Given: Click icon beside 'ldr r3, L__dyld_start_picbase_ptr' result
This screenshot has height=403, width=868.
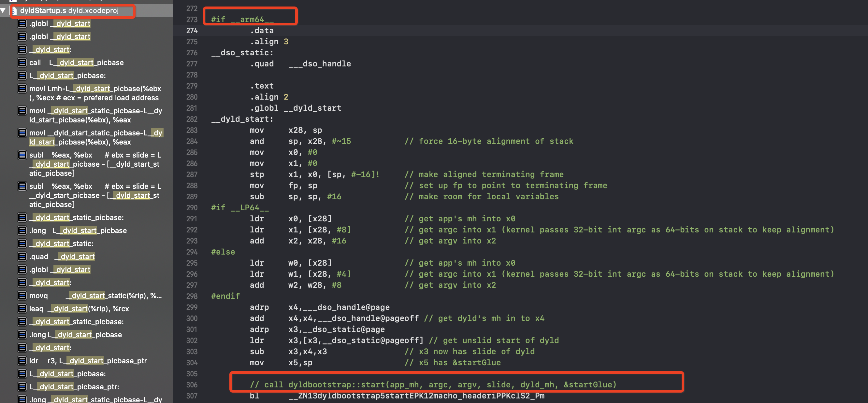Looking at the screenshot, I should tap(22, 361).
